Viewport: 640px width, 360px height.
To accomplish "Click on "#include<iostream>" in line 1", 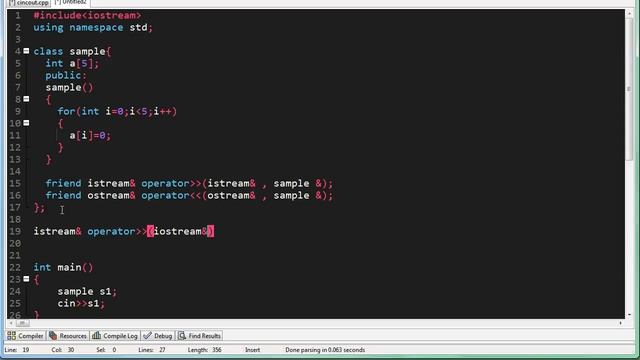I will (x=87, y=16).
